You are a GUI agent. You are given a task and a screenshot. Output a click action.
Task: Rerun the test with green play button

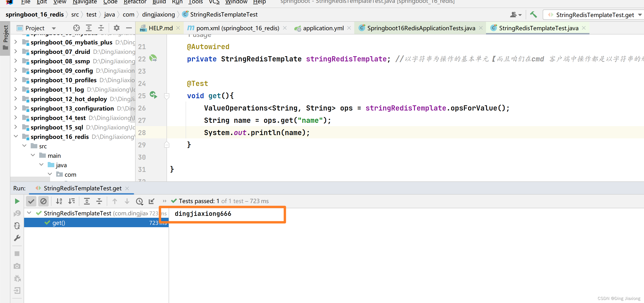click(x=17, y=201)
